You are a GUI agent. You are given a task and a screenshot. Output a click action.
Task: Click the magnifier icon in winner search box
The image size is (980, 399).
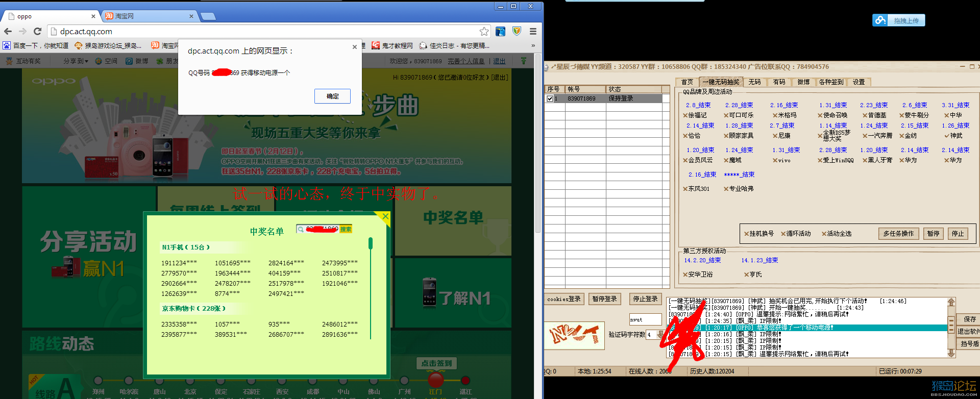tap(301, 230)
